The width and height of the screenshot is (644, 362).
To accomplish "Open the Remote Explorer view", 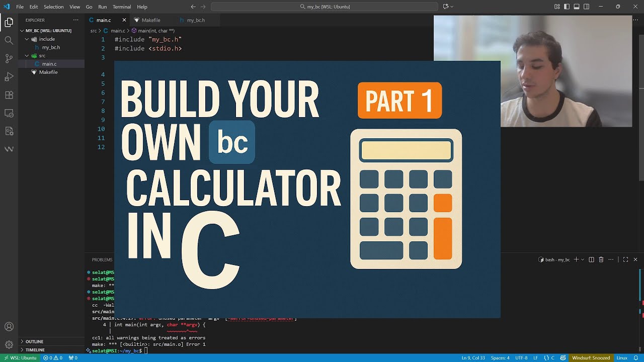I will [9, 113].
